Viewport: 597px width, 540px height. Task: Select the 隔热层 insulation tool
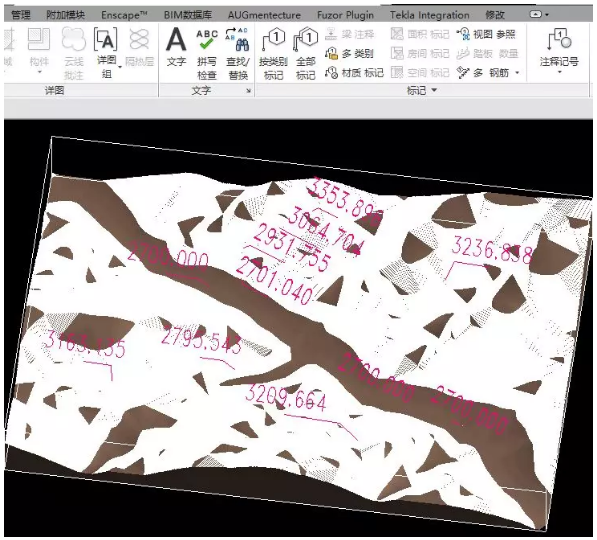tap(139, 48)
